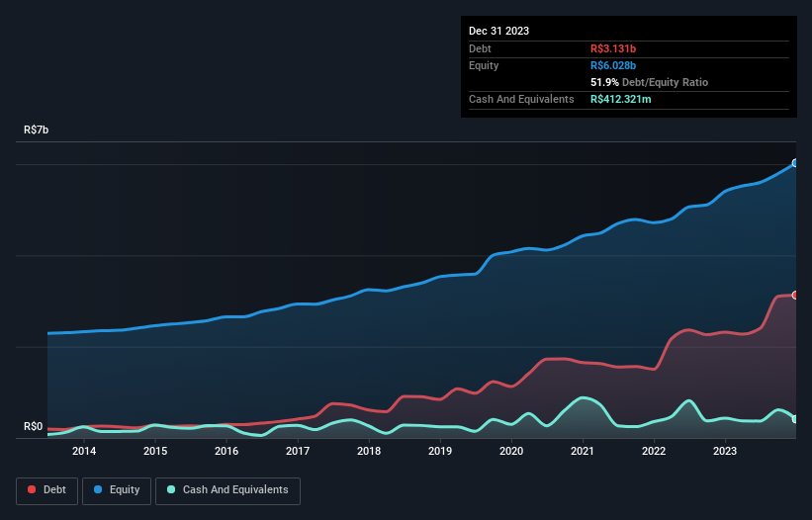Screen dimensions: 812x520
Task: Click the R$0 y-axis label
Action: (34, 426)
